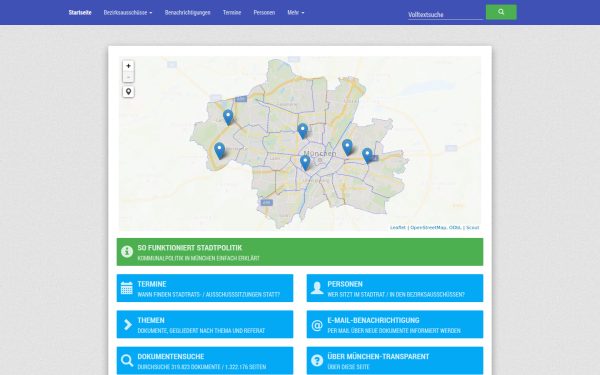Open the Benachrichtigungen menu item

(188, 13)
